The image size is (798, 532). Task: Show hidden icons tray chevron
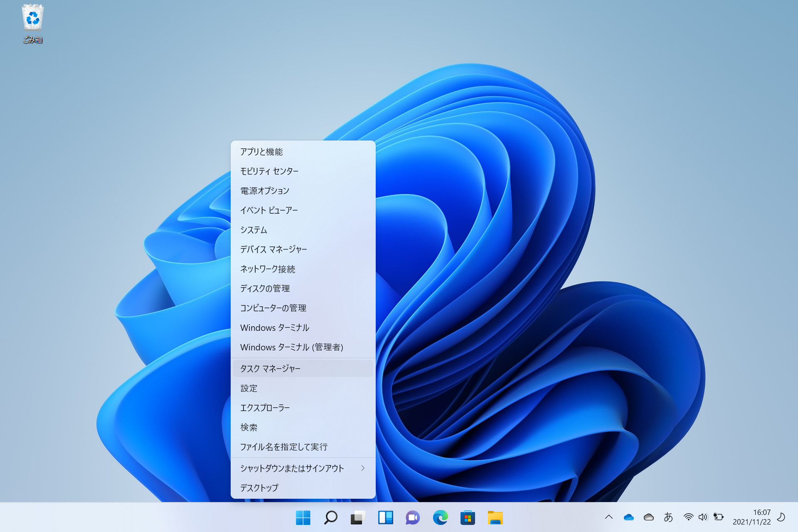pyautogui.click(x=609, y=517)
